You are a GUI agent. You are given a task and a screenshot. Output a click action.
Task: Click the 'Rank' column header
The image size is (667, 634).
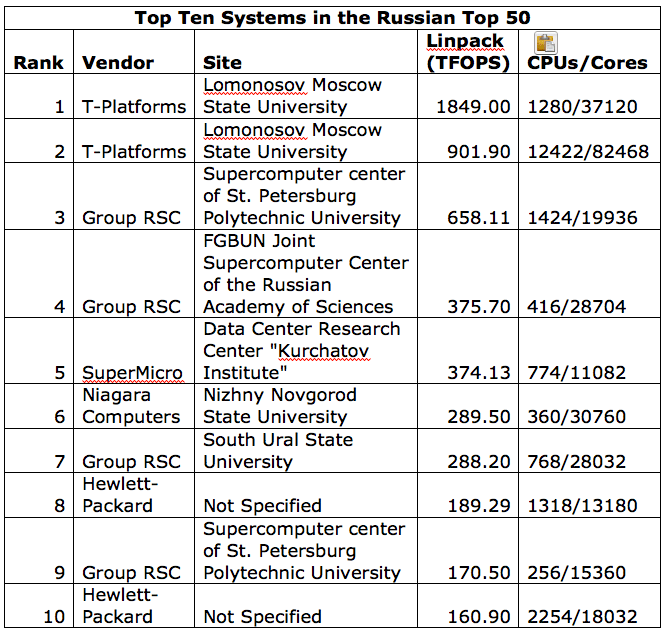(x=38, y=63)
